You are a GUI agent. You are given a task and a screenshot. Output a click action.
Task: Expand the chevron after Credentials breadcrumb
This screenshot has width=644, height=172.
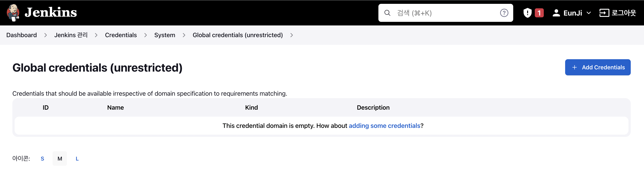(x=146, y=35)
